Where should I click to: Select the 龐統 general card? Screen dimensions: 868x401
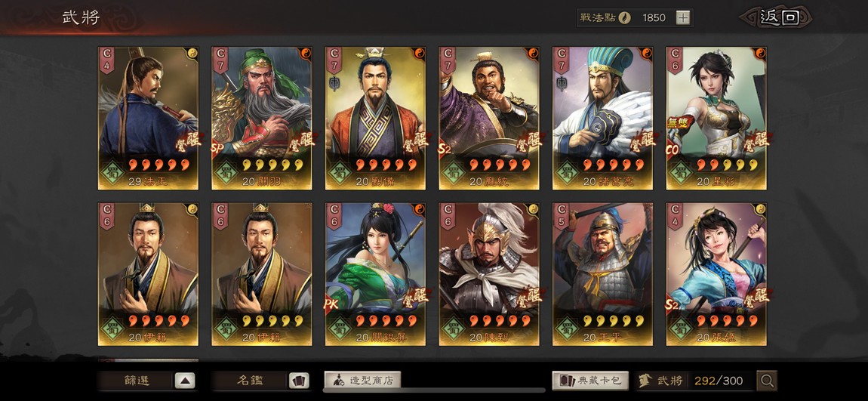(489, 118)
